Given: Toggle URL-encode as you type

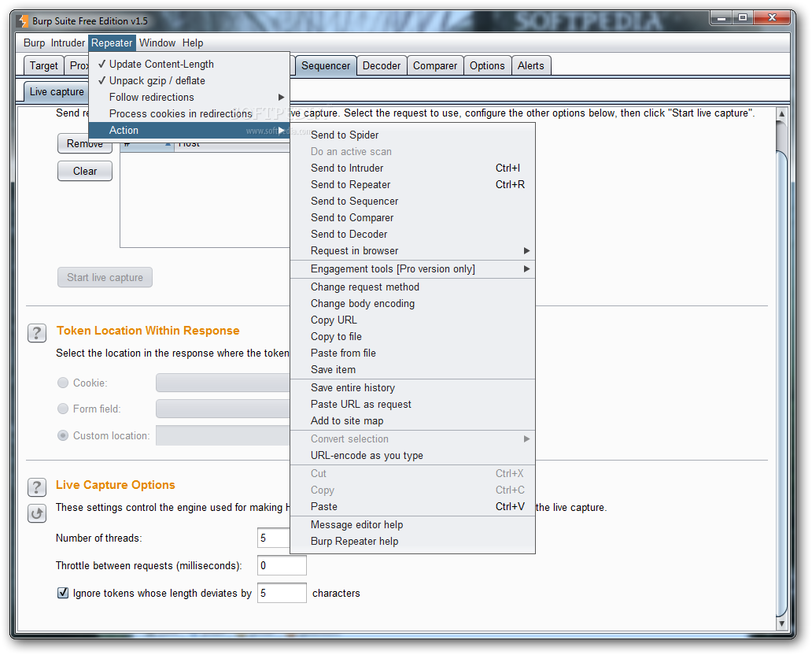Looking at the screenshot, I should [x=412, y=456].
